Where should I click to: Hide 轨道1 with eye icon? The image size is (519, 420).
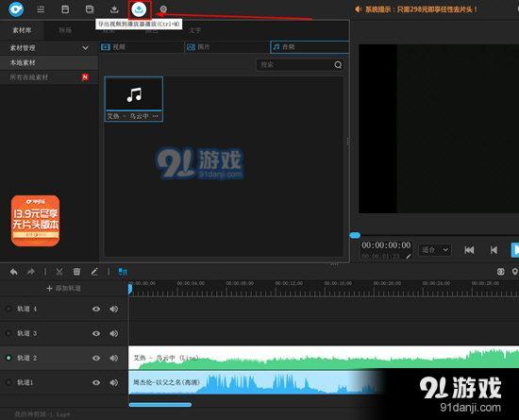tap(96, 382)
